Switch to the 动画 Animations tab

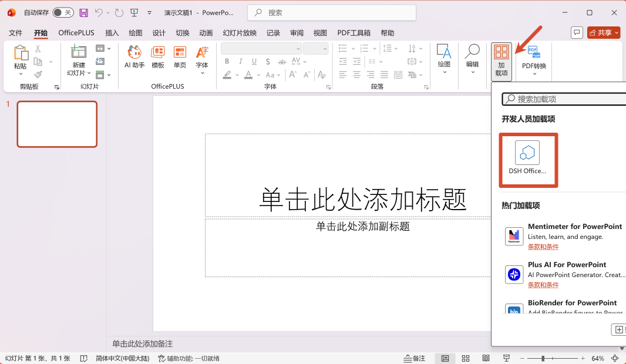point(206,33)
